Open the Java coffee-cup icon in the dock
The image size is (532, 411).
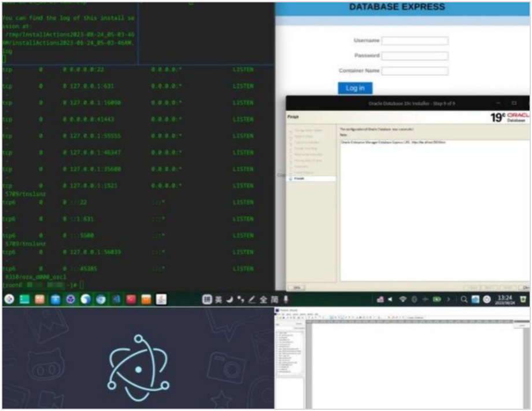pyautogui.click(x=161, y=299)
